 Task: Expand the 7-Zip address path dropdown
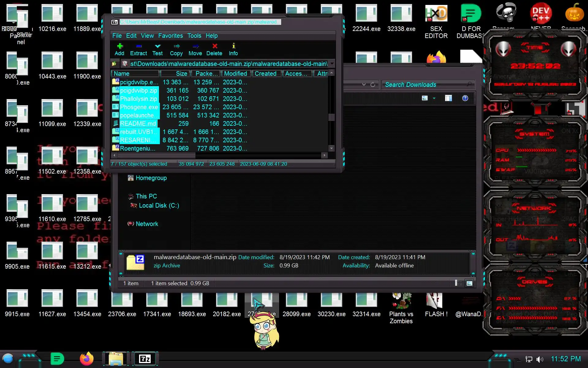pos(332,64)
